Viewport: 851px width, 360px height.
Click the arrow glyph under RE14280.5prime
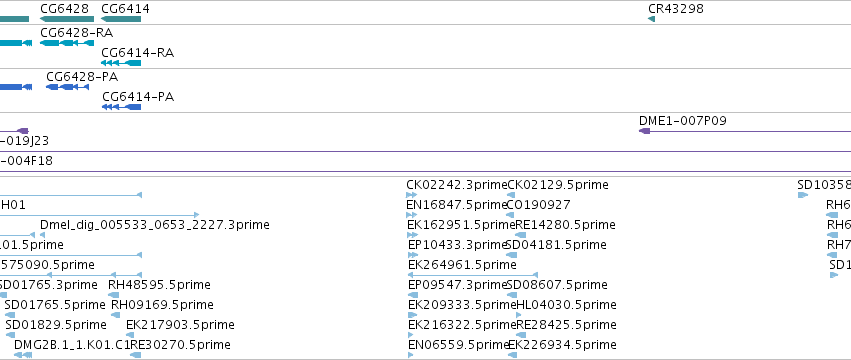520,235
